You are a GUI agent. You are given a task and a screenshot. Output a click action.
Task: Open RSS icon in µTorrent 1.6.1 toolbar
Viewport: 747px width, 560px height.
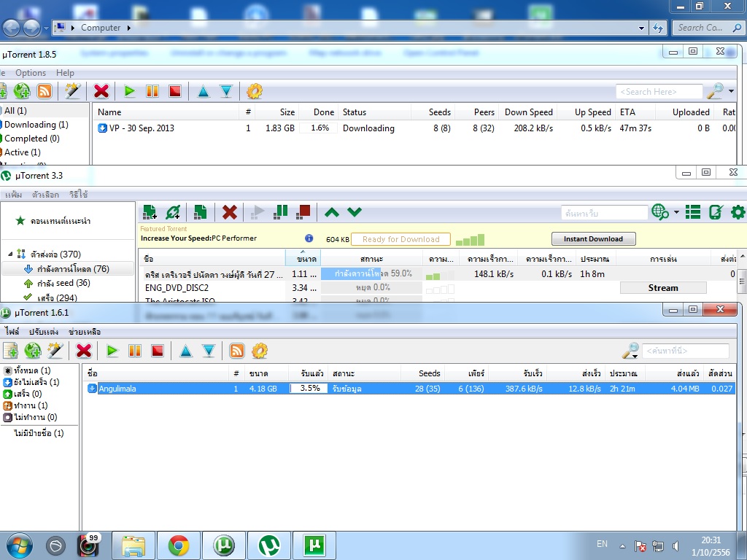tap(237, 351)
